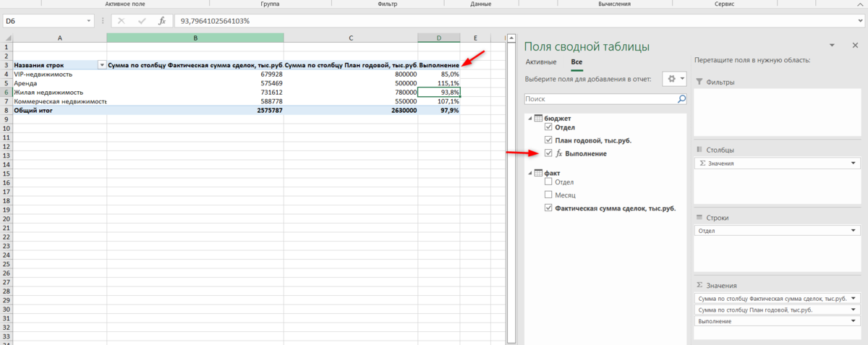Screen dimensions: 868x345
Task: Uncheck План годовой, тыс.руб. field
Action: [x=548, y=140]
